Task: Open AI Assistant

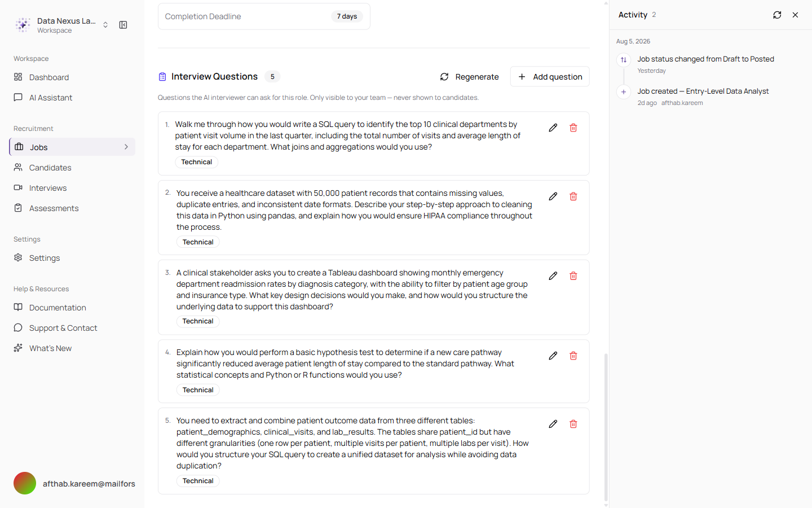Action: tap(72, 98)
